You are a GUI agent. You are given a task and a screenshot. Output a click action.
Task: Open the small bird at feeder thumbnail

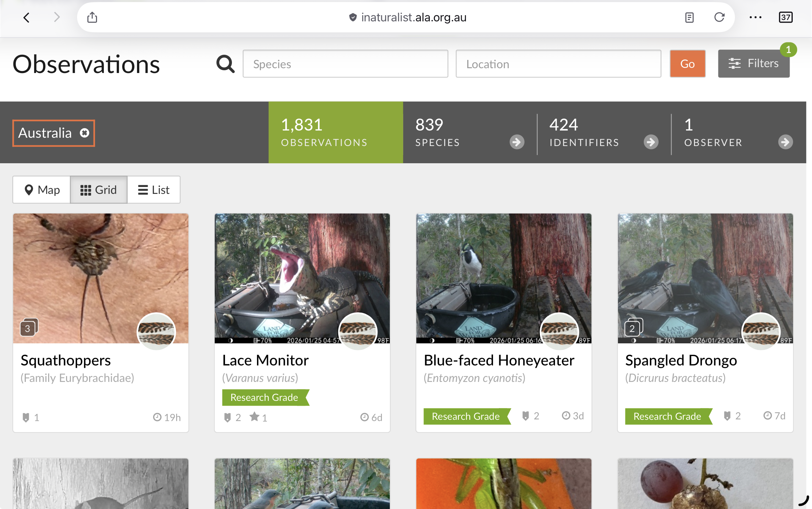click(302, 484)
